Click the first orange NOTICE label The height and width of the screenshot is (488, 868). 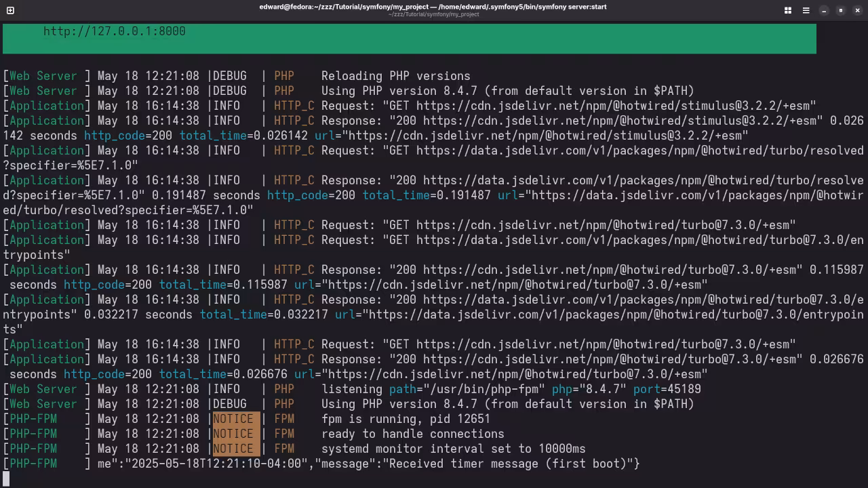pyautogui.click(x=233, y=419)
